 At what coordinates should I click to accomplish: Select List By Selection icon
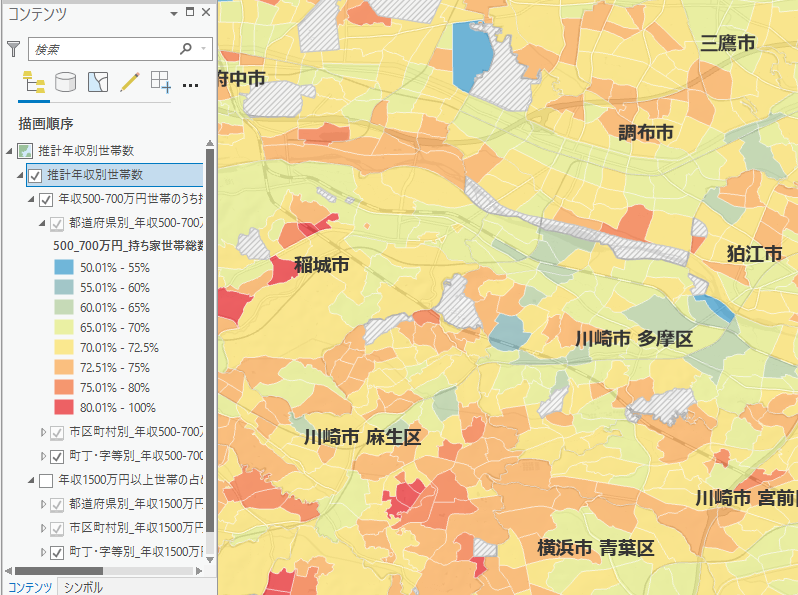click(98, 82)
